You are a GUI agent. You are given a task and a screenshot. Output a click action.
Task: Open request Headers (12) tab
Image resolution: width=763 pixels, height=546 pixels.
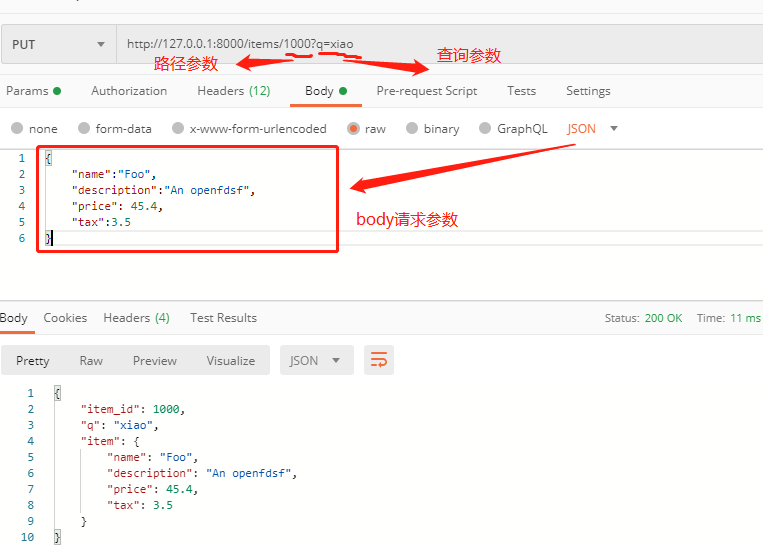click(233, 91)
